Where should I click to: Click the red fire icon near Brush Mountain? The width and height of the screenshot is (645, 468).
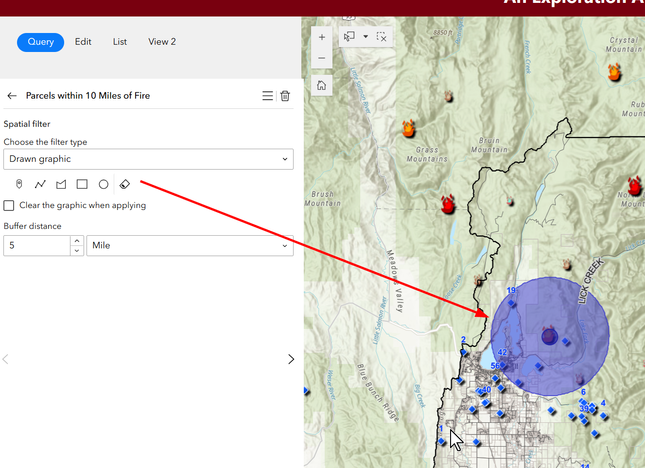pyautogui.click(x=448, y=204)
